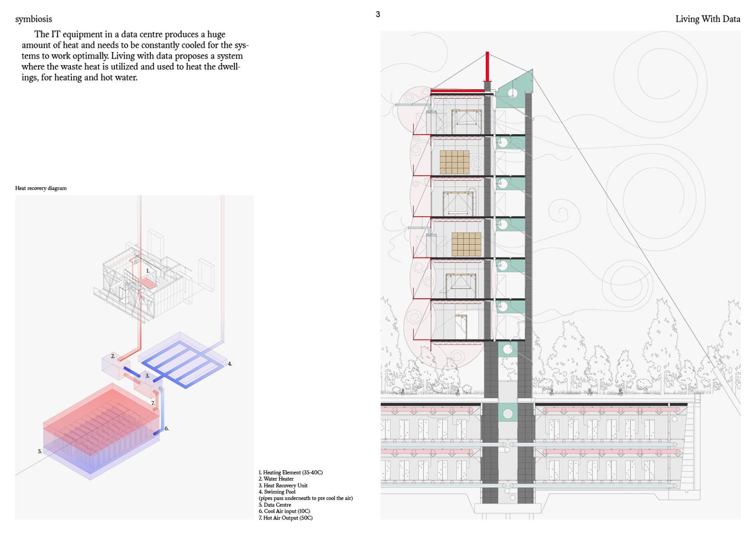Click the intro paragraph about IT equipment
Viewport: 756px width, 535px height.
[x=135, y=56]
